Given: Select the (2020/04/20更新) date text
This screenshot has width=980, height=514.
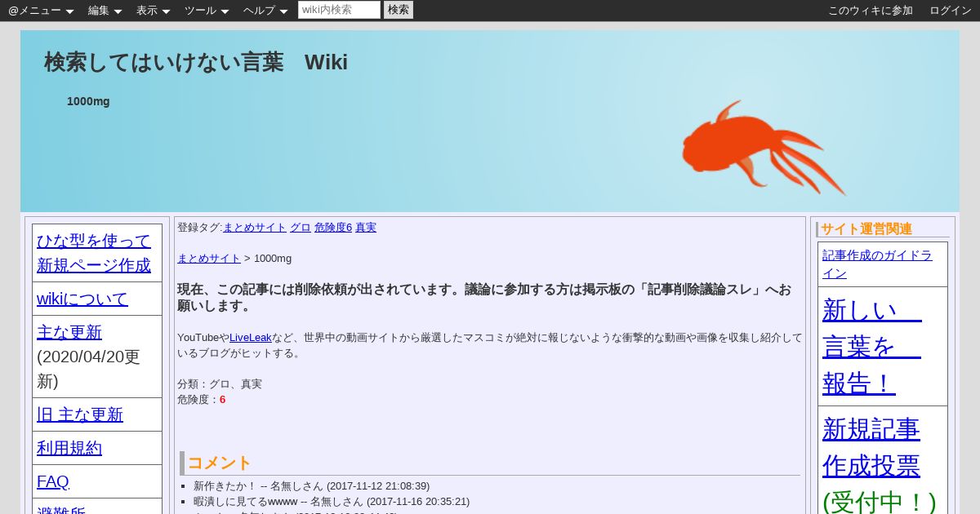Looking at the screenshot, I should 88,370.
